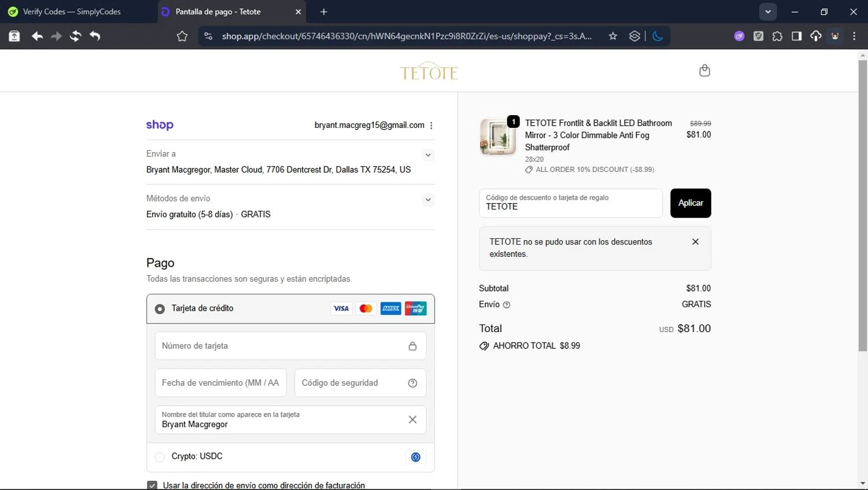The image size is (868, 490).
Task: Open browser three-dot menu
Action: click(x=854, y=36)
